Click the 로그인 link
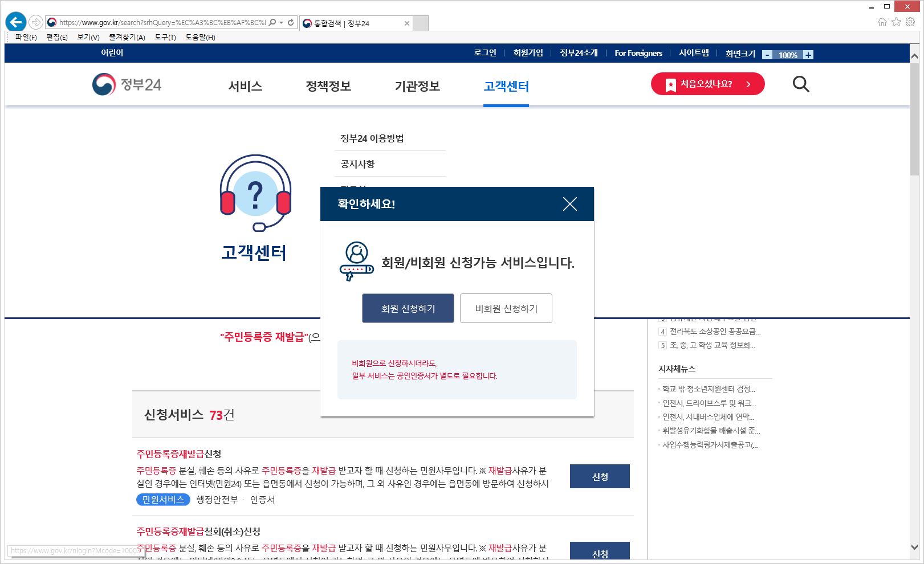This screenshot has height=564, width=924. (485, 53)
